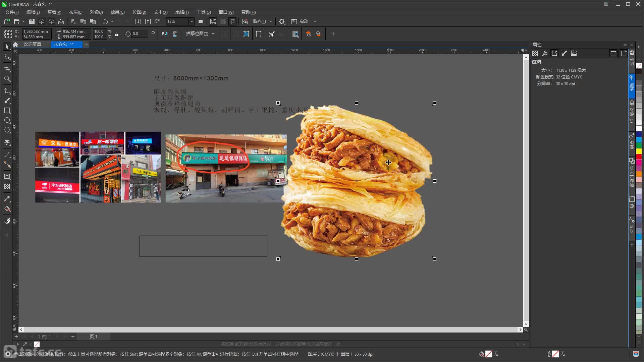
Task: Activate the Crop tool
Action: [7, 69]
